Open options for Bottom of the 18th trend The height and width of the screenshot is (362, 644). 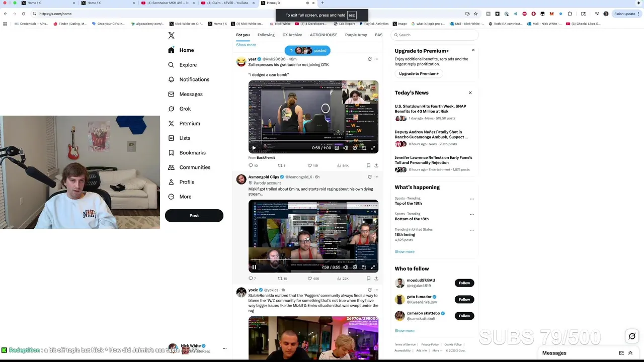pyautogui.click(x=472, y=215)
